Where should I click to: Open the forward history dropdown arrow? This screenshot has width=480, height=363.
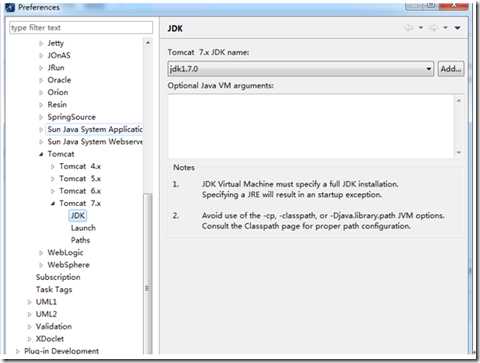445,28
